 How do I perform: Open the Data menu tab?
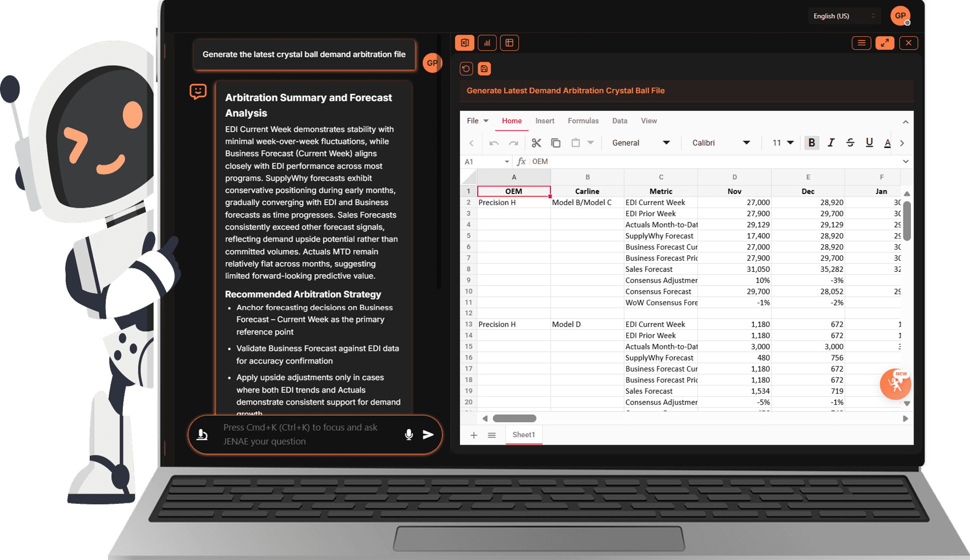pyautogui.click(x=620, y=121)
